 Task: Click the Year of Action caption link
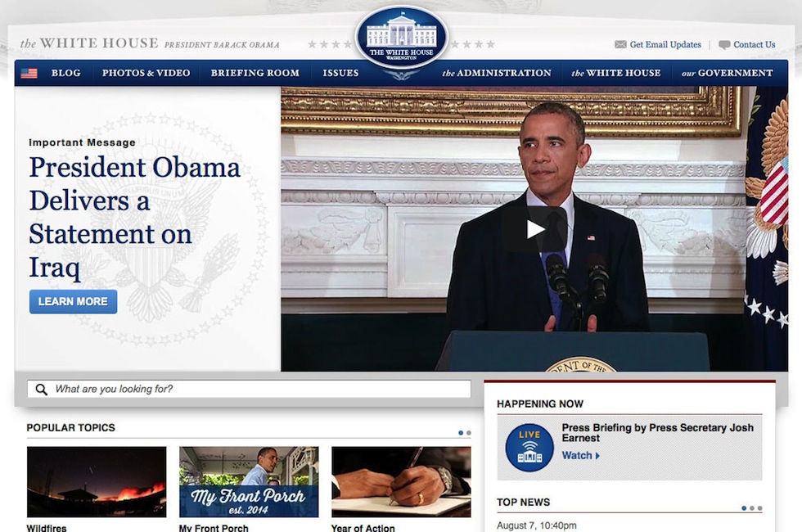[363, 527]
